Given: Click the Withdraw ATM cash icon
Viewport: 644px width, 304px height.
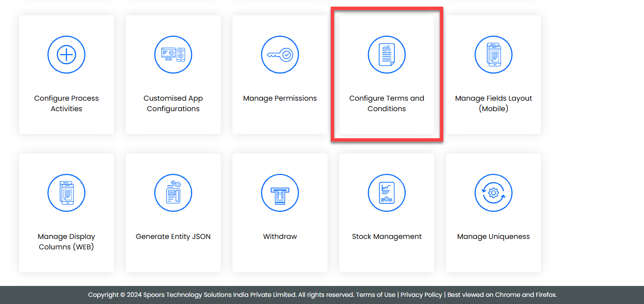Looking at the screenshot, I should pos(280,193).
